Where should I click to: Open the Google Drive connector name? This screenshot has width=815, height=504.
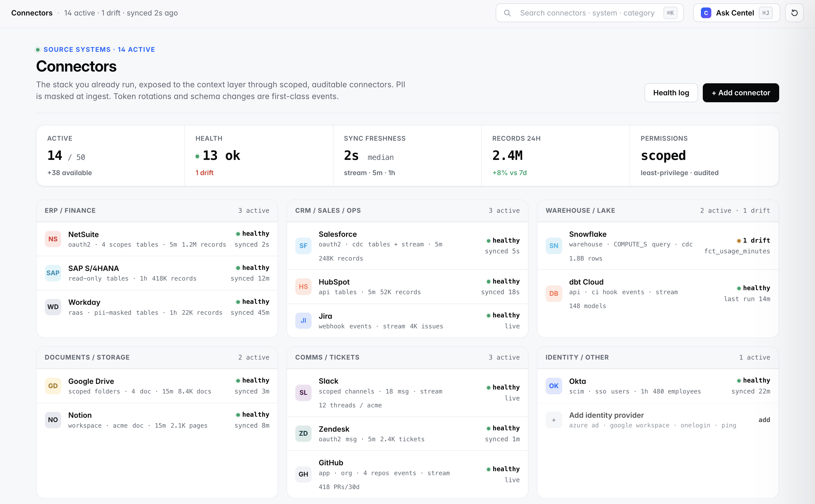(x=91, y=381)
